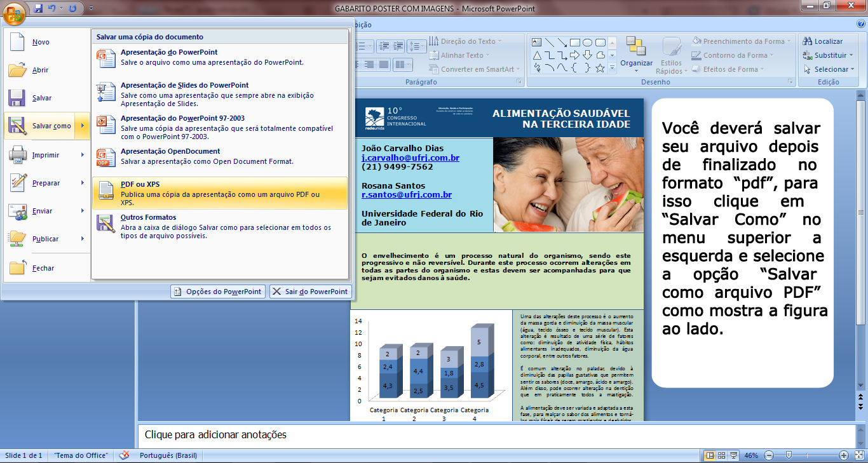Switch to Normal view in status bar
The width and height of the screenshot is (868, 463).
(x=710, y=455)
